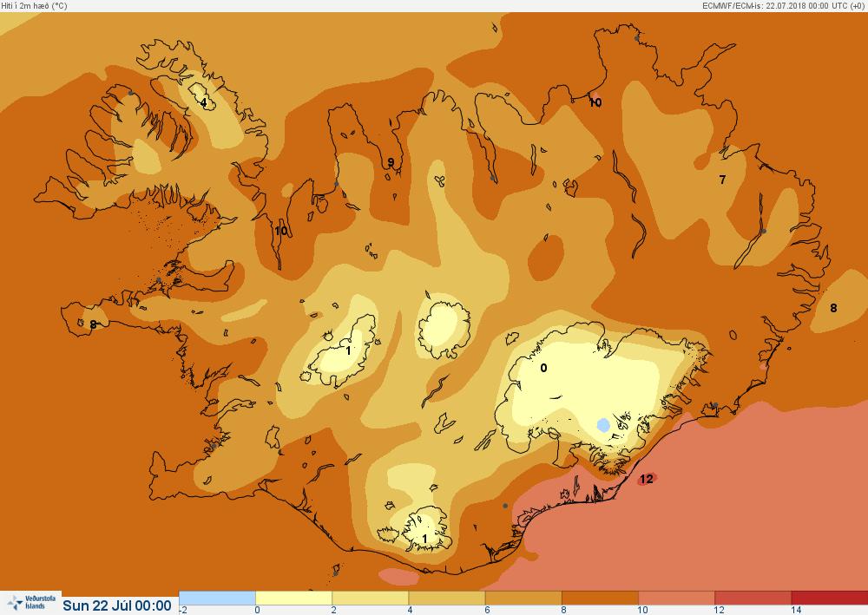The height and width of the screenshot is (615, 868).
Task: Select the 6 to 8 legend color swatch
Action: (523, 598)
